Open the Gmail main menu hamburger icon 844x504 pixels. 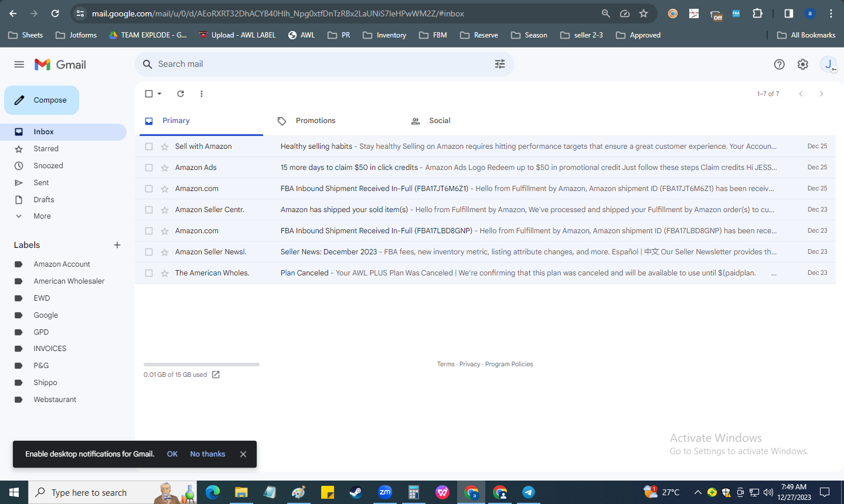click(19, 64)
